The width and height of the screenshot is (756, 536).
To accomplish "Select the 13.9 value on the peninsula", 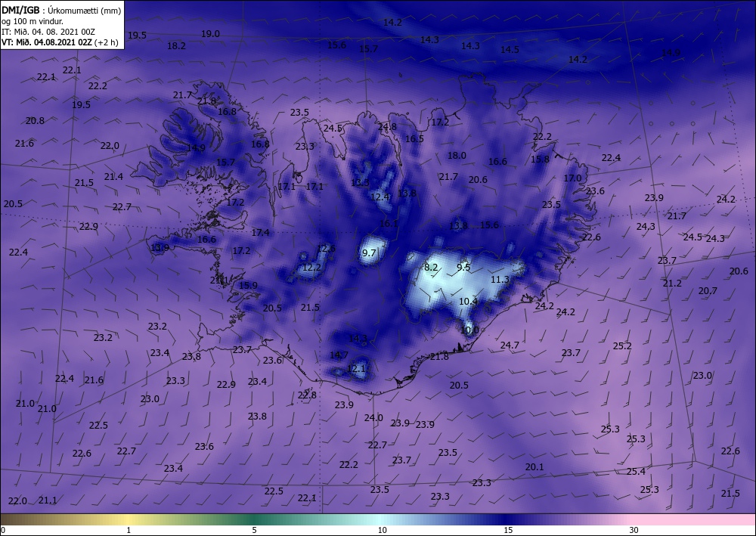I will point(160,248).
